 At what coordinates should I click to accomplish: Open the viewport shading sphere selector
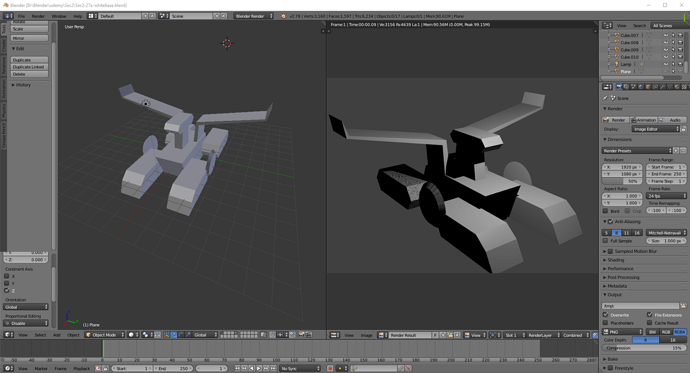133,335
